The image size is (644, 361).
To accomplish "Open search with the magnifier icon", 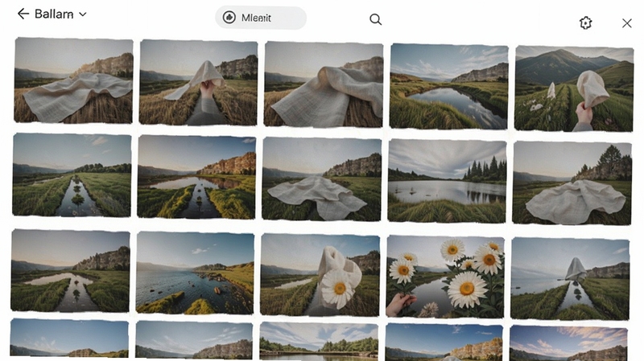I will click(x=375, y=19).
